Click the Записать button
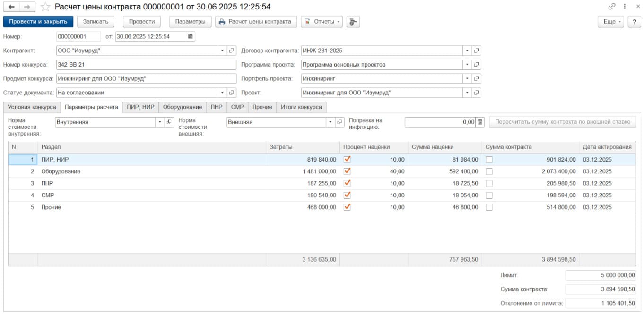Screen dimensions: 644x315 [96, 21]
